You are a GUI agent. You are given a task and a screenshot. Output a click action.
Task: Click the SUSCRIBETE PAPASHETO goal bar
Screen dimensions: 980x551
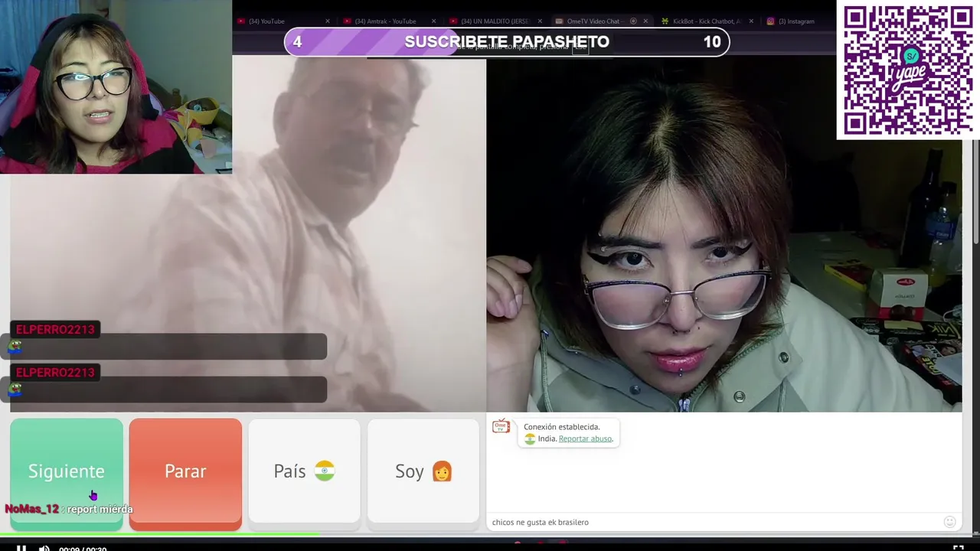click(507, 42)
